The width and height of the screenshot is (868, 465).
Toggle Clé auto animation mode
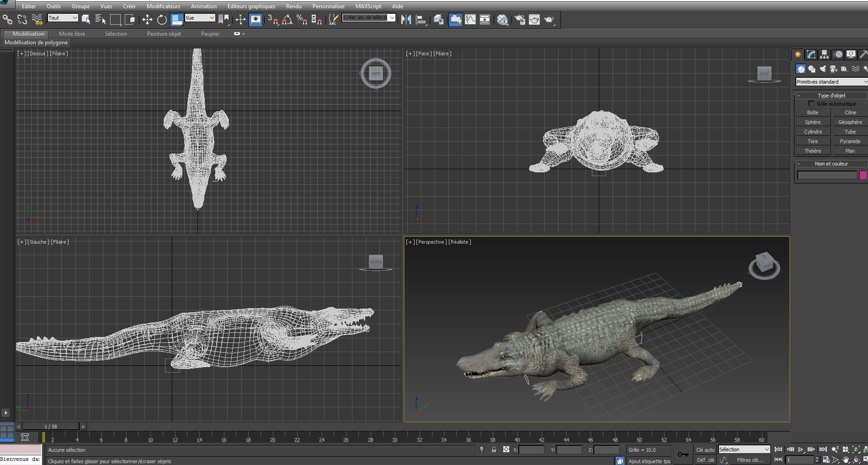click(705, 450)
